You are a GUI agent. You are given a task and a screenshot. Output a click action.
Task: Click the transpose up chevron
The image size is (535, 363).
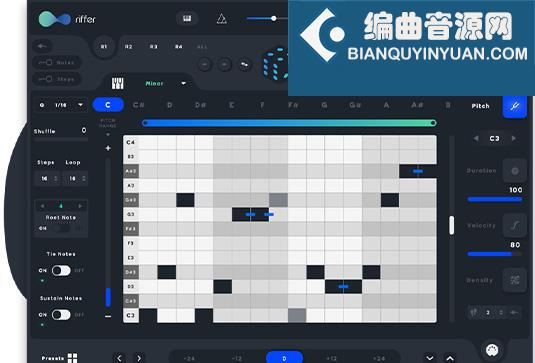pos(450,358)
